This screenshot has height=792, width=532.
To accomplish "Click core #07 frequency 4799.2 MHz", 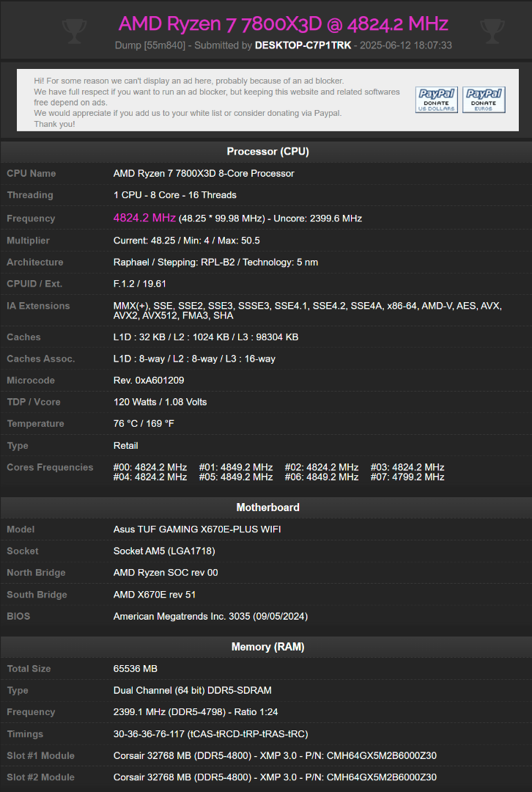I will [x=407, y=477].
